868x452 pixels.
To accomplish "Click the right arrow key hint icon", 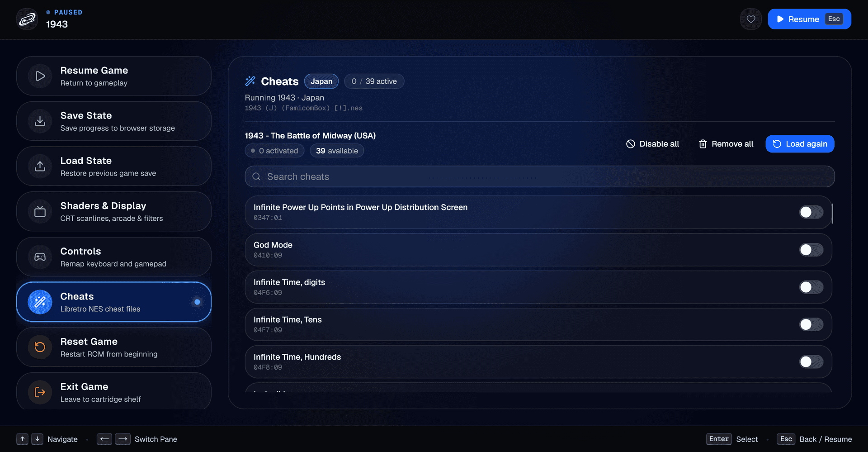I will 123,439.
